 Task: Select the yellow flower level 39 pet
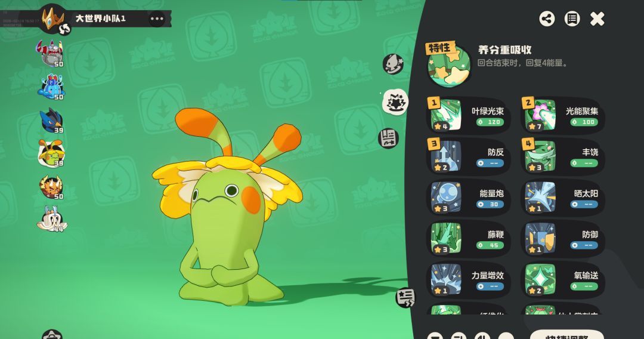pyautogui.click(x=51, y=153)
